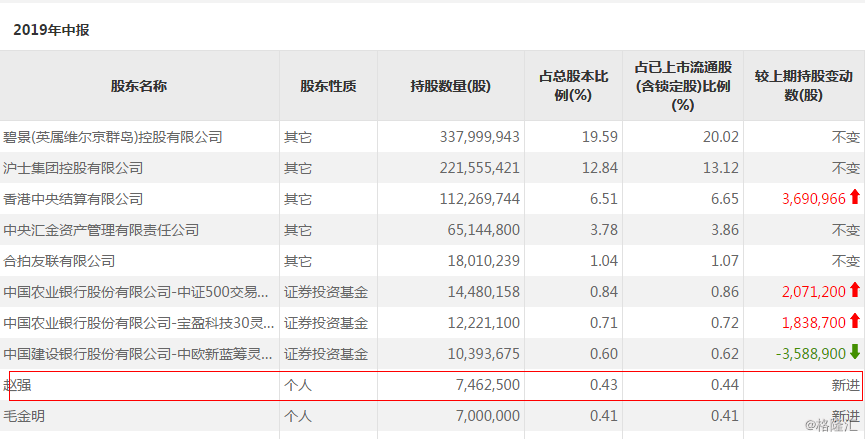
Task: Click the ratio 0.62 in the 中欧新蓝筹 row
Action: [724, 354]
